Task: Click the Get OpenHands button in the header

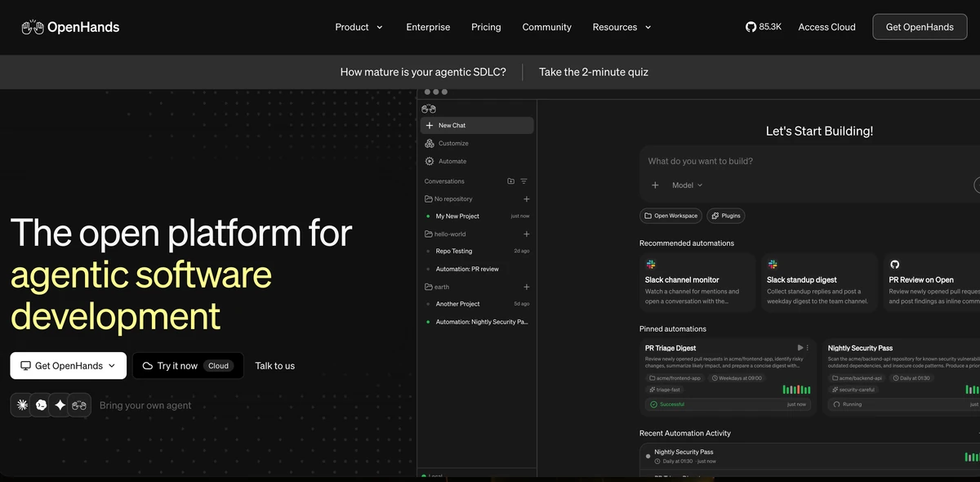Action: pos(920,27)
